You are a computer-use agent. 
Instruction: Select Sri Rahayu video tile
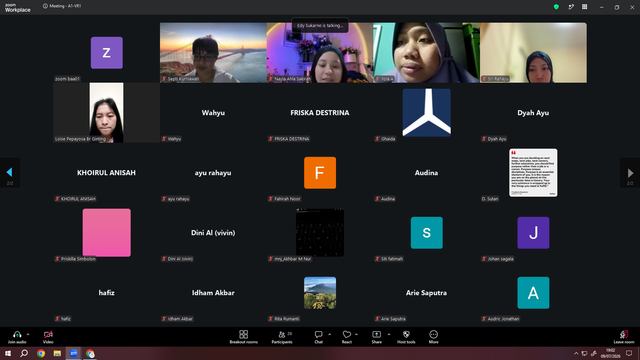pyautogui.click(x=533, y=53)
